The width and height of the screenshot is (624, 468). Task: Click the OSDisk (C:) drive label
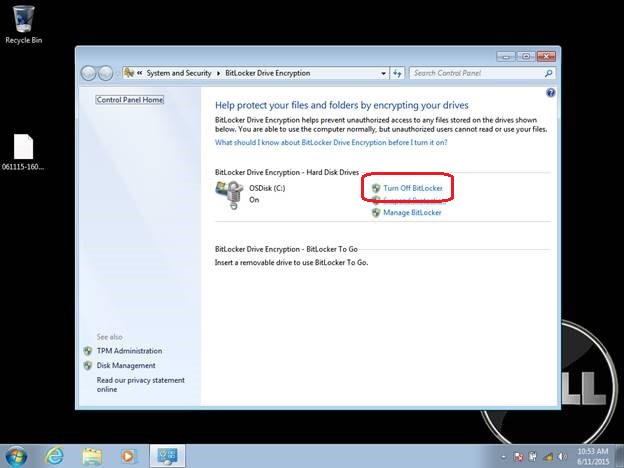(x=267, y=188)
